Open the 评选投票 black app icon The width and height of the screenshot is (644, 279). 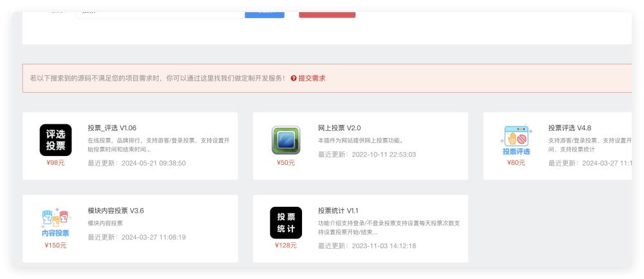pos(55,140)
